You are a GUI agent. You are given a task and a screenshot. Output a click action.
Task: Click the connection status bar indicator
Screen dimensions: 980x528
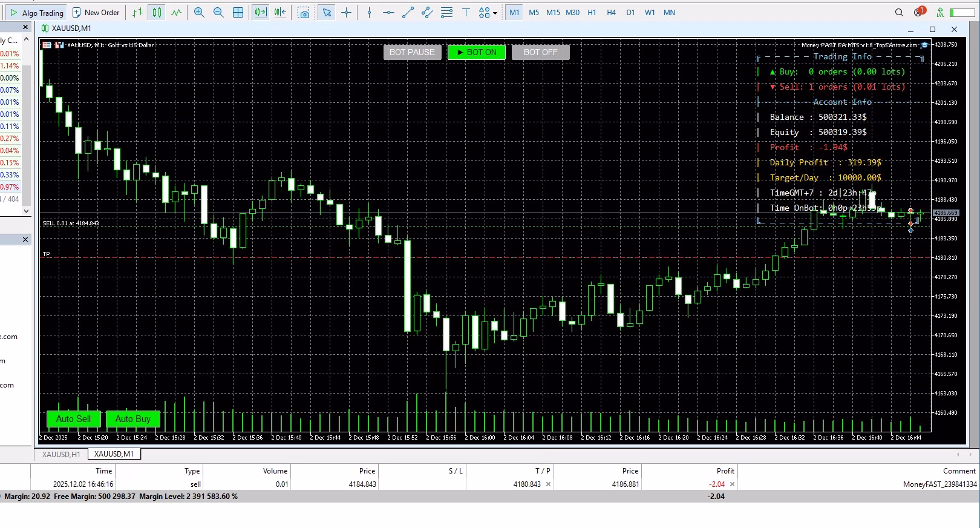point(962,13)
